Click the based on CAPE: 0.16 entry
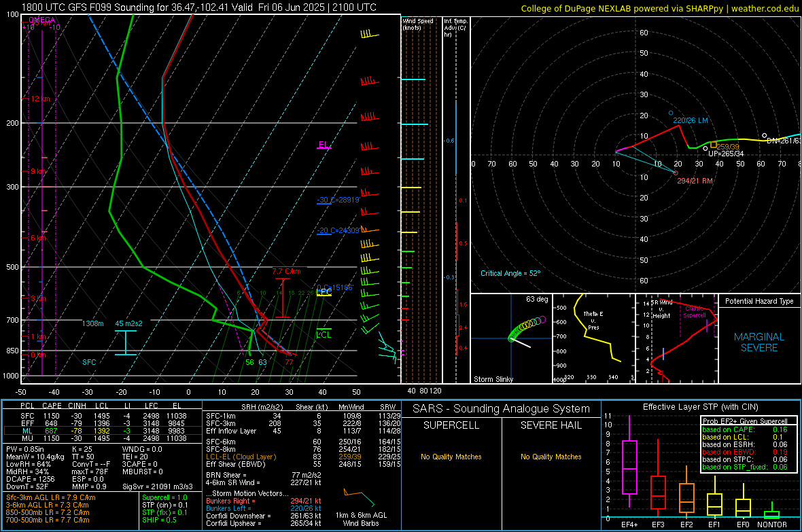The width and height of the screenshot is (802, 532). (x=745, y=429)
